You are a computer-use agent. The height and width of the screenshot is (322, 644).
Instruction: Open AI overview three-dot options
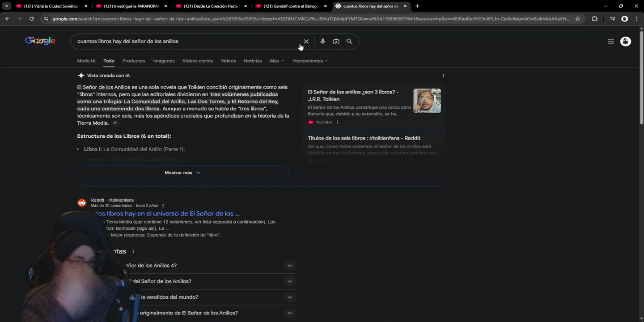pos(443,76)
